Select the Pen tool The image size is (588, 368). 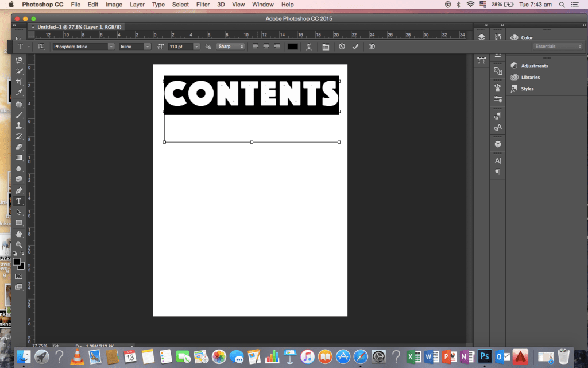(x=19, y=190)
